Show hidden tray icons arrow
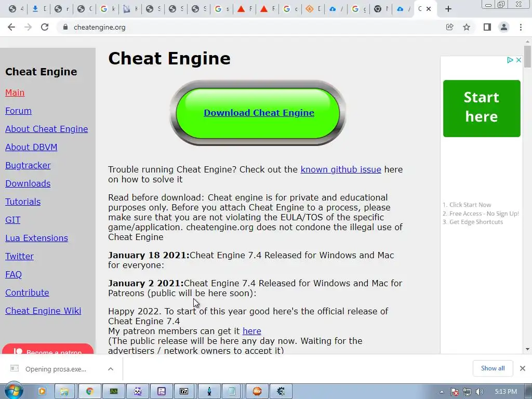Screen dimensions: 532x399 pos(442,392)
